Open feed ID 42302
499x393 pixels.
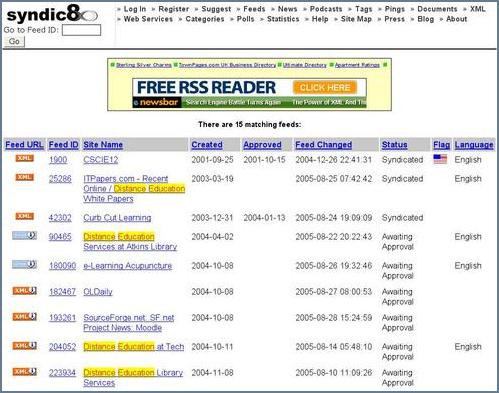60,218
